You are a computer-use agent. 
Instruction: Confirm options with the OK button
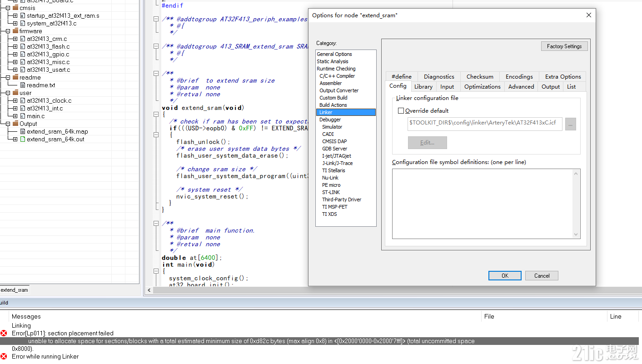[x=505, y=275]
